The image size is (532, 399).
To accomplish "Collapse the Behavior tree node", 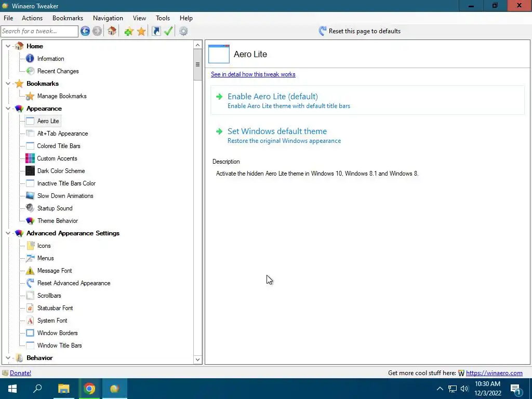I will [x=8, y=357].
